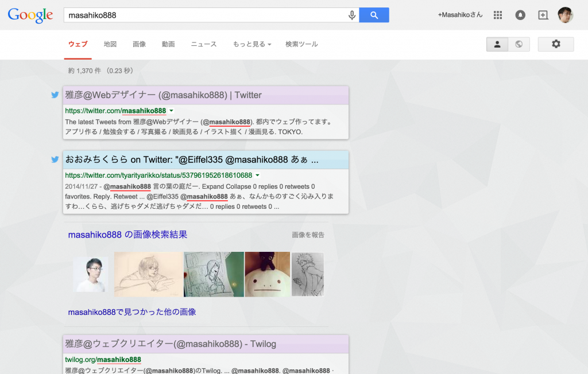The width and height of the screenshot is (588, 374).
Task: Open masahiko888 の画像検索結果 link
Action: 127,235
